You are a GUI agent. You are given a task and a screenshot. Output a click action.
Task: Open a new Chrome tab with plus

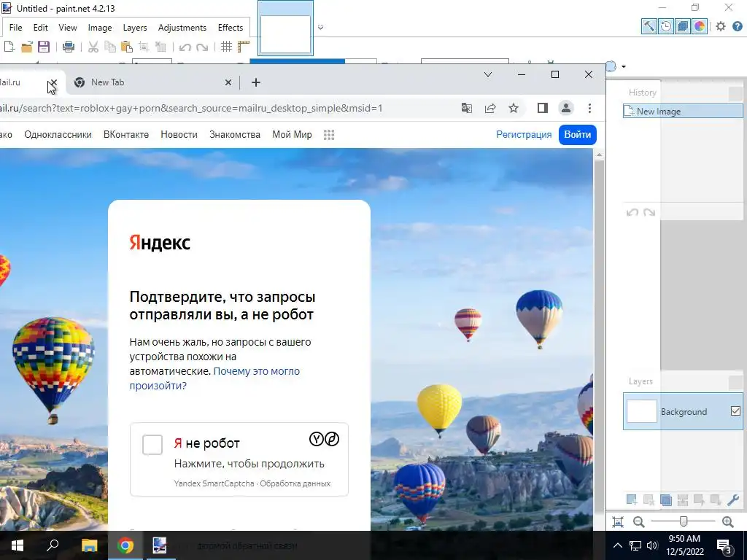[x=256, y=82]
